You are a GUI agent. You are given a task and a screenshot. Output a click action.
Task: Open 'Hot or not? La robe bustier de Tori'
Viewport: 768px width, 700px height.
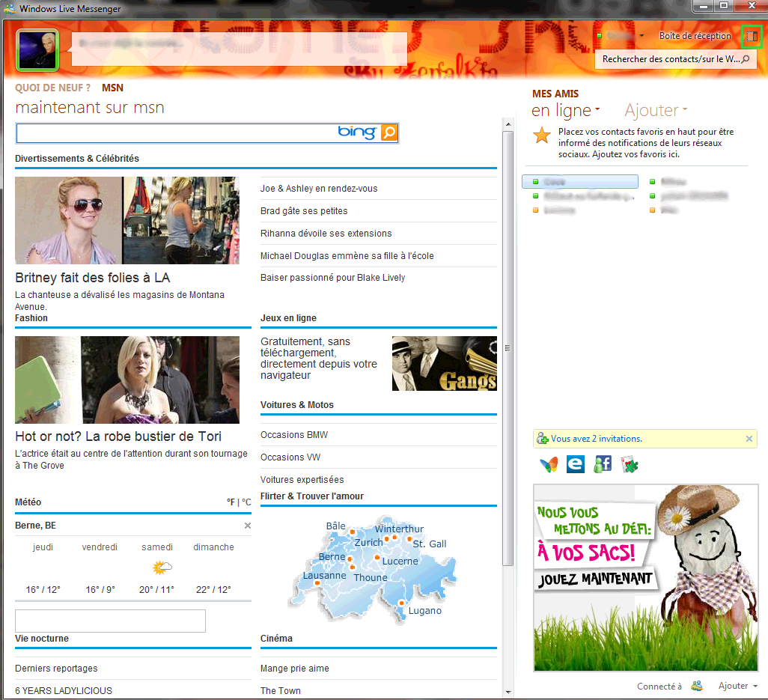click(118, 436)
